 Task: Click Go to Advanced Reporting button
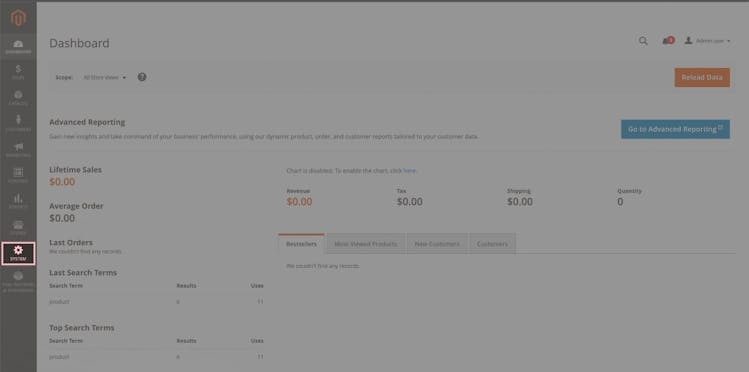pos(675,129)
